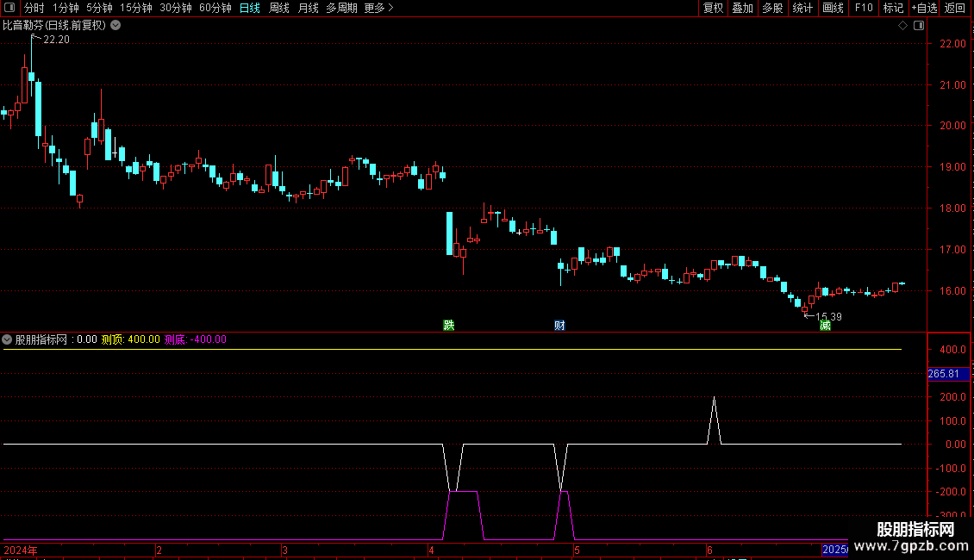
Task: Expand the 股朋指标网 indicator dropdown arrow
Action: pos(8,339)
